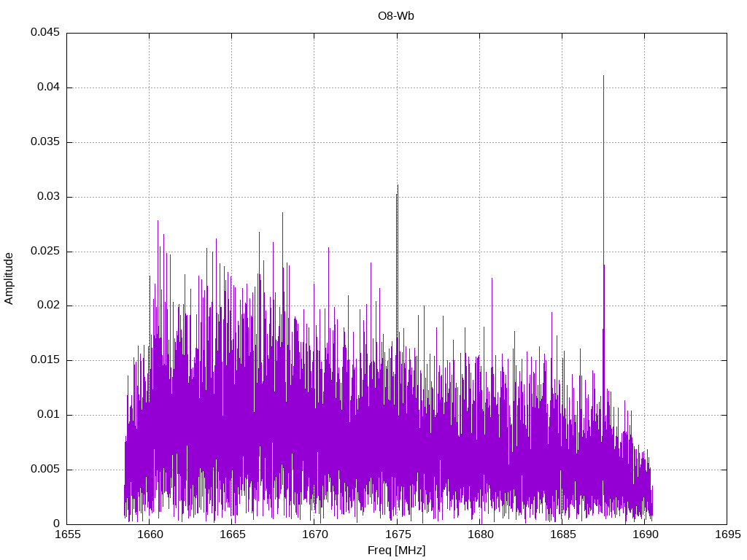Click the Freq [MHz] x-axis label
This screenshot has height=560, width=747.
[396, 551]
